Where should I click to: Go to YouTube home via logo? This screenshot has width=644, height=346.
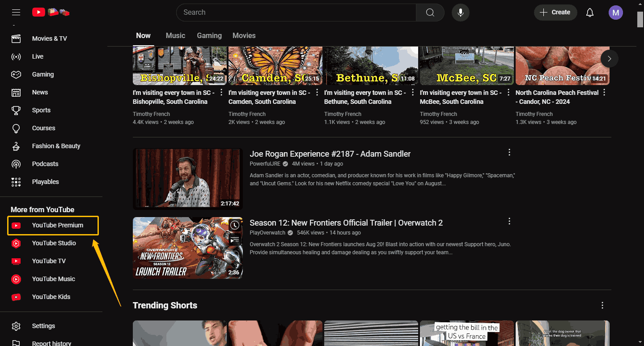coord(51,13)
